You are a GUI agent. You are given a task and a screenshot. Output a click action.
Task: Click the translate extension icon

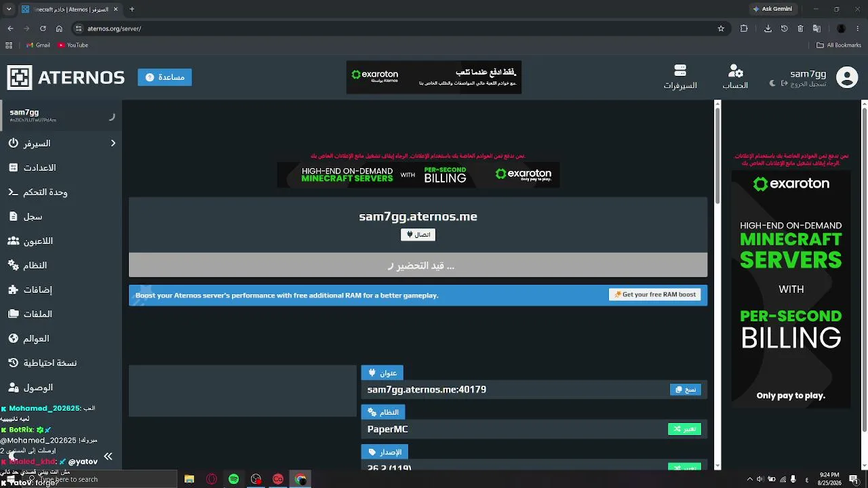816,28
